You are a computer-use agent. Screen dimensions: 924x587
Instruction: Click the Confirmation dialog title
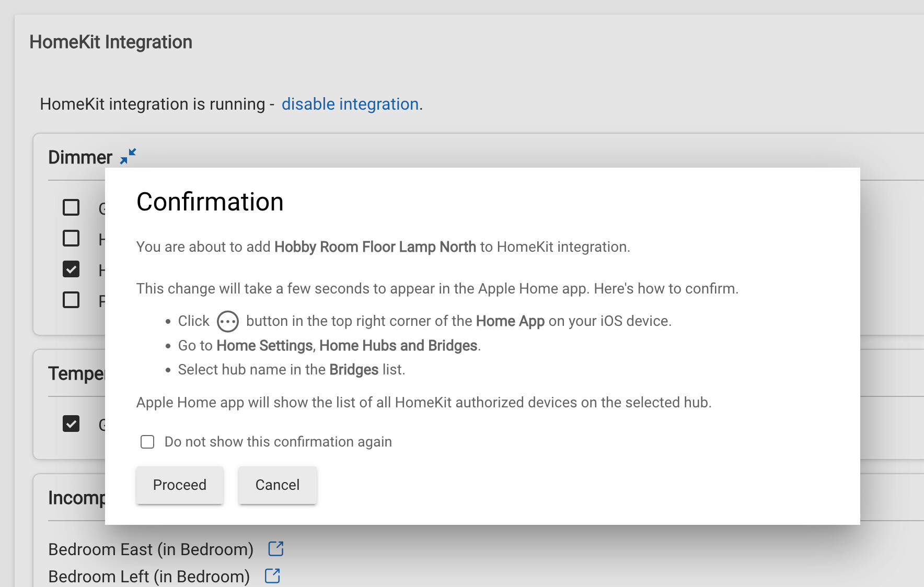point(210,202)
